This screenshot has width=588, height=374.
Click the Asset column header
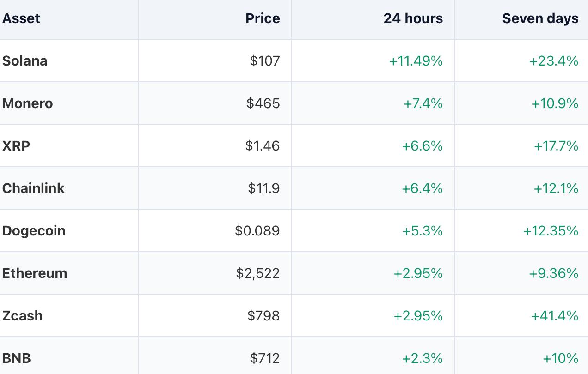coord(21,18)
